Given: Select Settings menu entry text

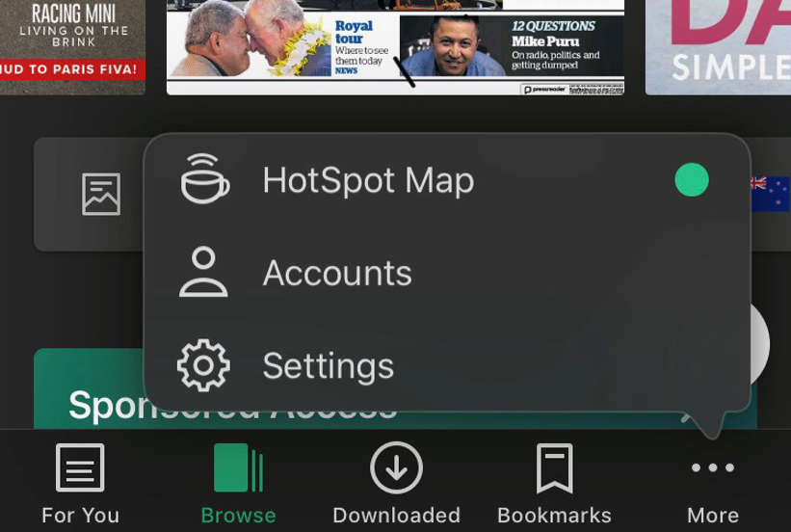Looking at the screenshot, I should point(328,366).
